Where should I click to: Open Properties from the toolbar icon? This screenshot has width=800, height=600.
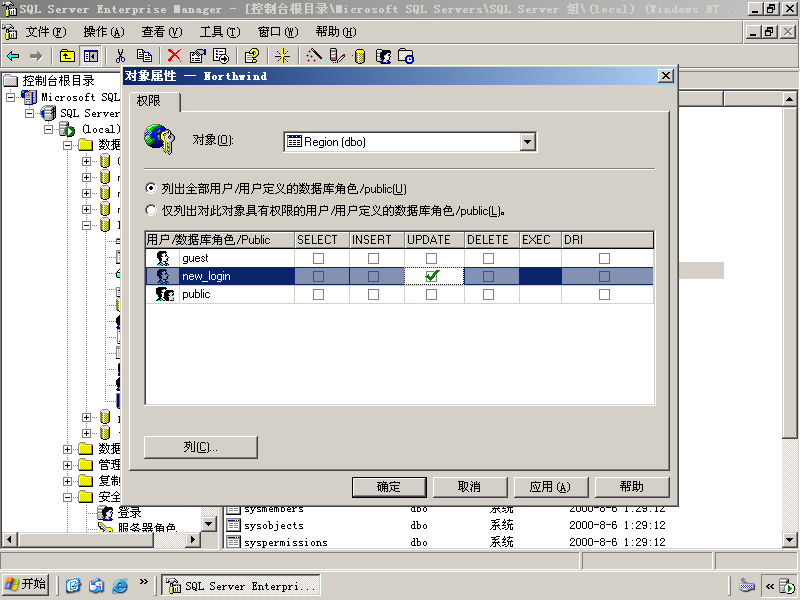point(197,56)
